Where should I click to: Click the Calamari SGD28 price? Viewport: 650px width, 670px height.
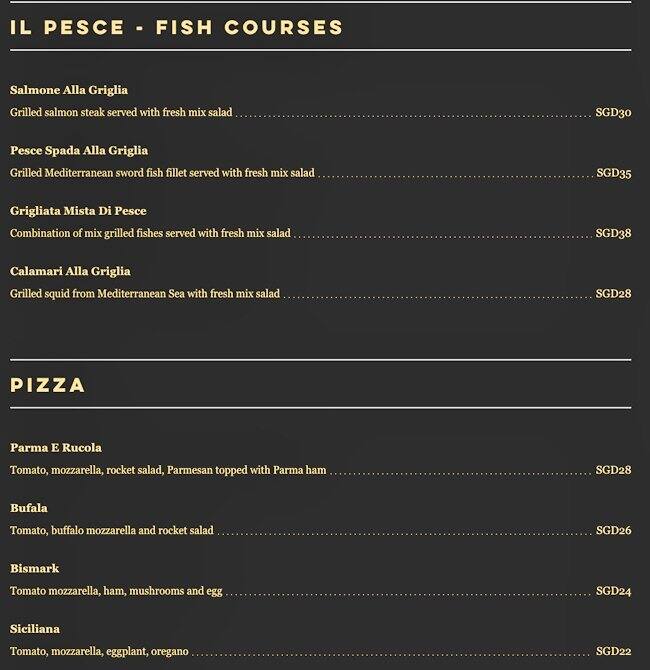click(613, 294)
